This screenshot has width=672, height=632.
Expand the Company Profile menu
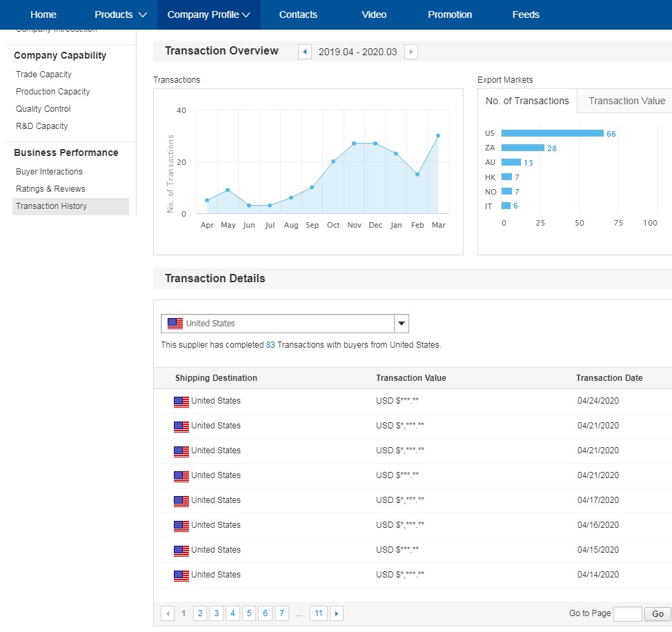[208, 14]
